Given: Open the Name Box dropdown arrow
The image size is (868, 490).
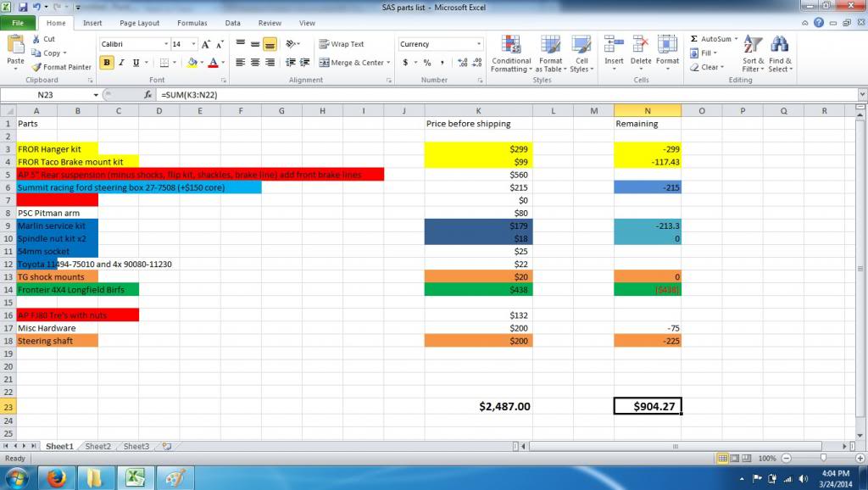Looking at the screenshot, I should (96, 95).
